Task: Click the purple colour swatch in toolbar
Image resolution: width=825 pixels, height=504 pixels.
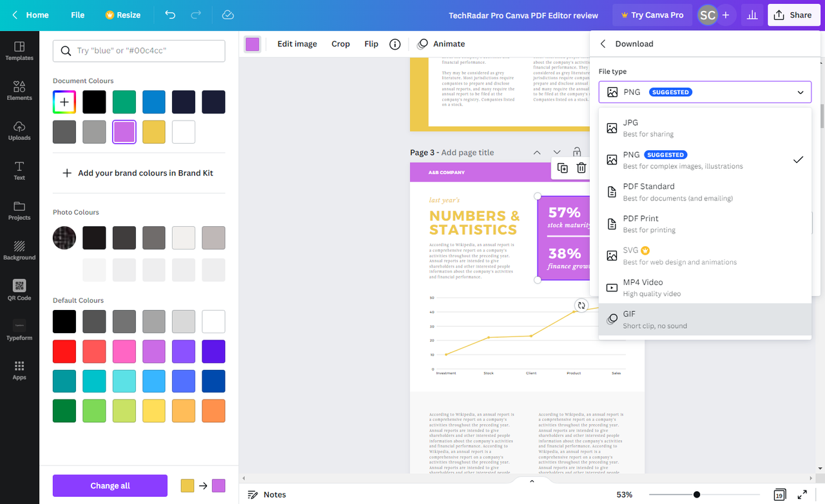Action: pyautogui.click(x=252, y=44)
